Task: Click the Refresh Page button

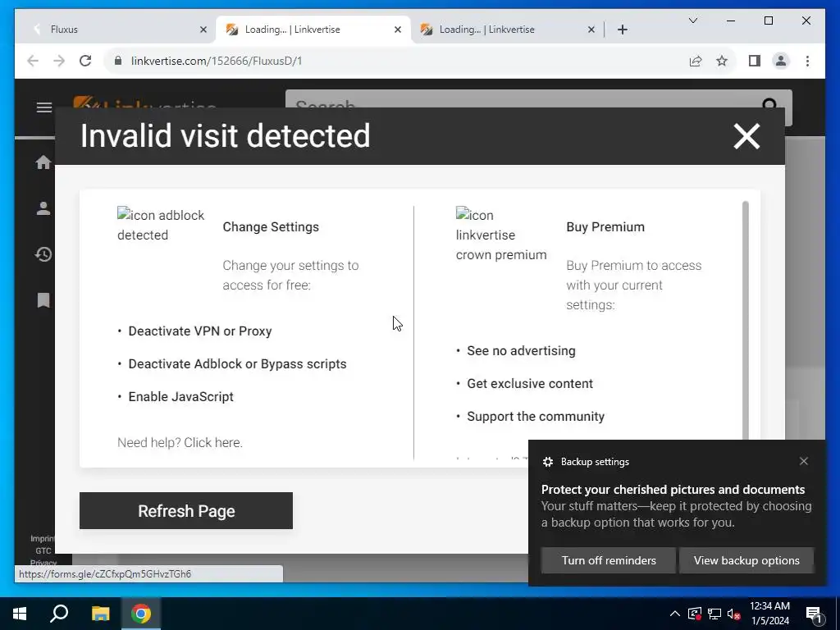Action: (186, 510)
